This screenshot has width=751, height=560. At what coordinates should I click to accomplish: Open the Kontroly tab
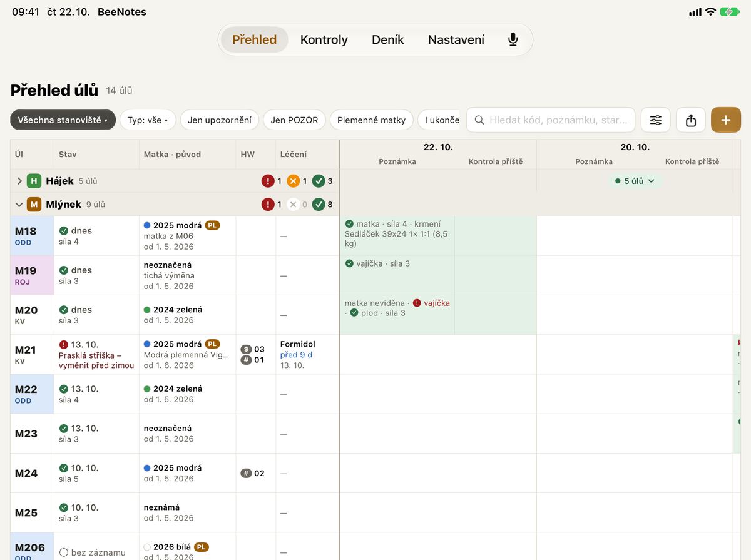[324, 39]
